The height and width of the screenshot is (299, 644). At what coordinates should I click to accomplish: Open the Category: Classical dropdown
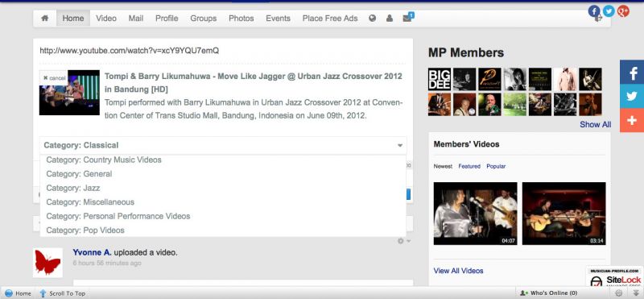point(223,145)
